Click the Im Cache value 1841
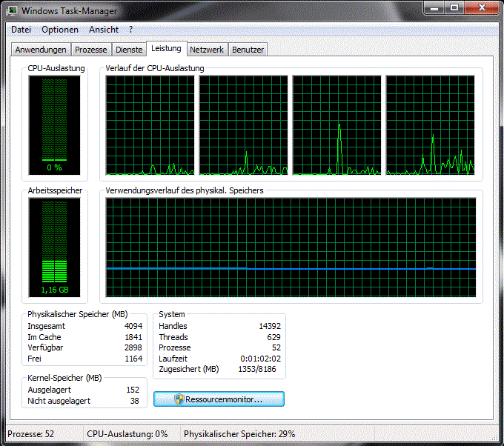 click(133, 337)
